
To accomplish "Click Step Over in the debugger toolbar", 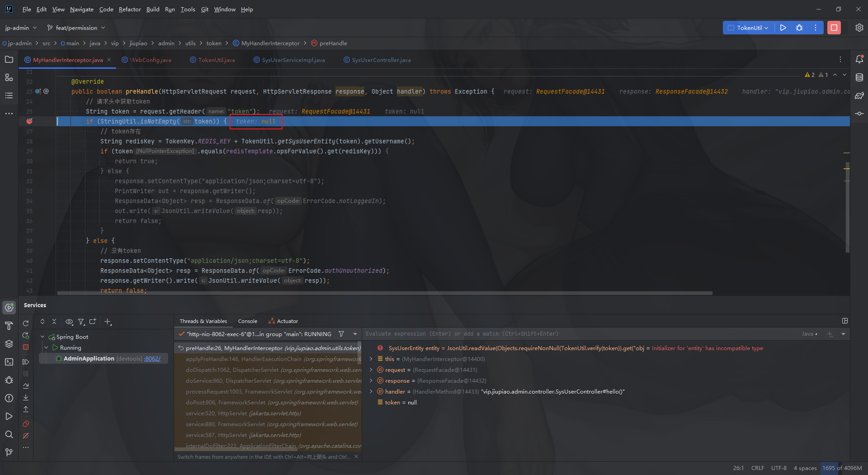I will click(x=26, y=386).
